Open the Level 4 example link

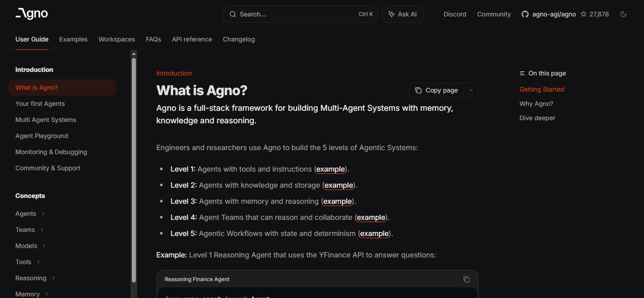point(371,217)
